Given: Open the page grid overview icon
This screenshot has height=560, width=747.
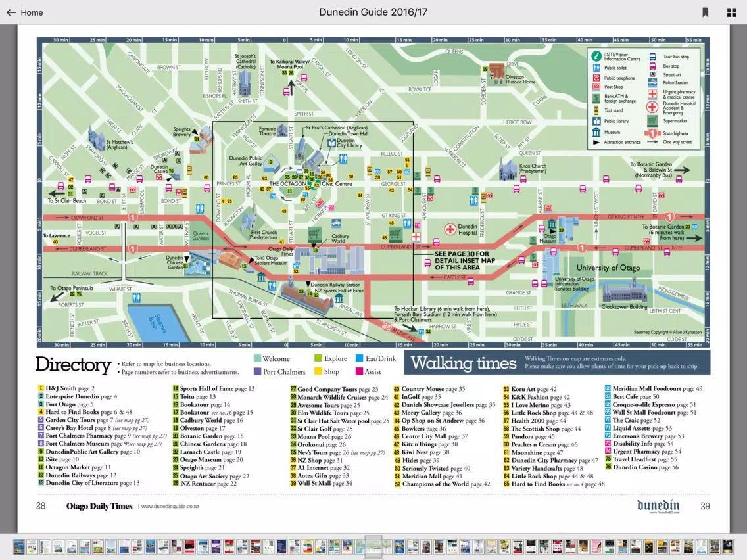Looking at the screenshot, I should point(732,13).
